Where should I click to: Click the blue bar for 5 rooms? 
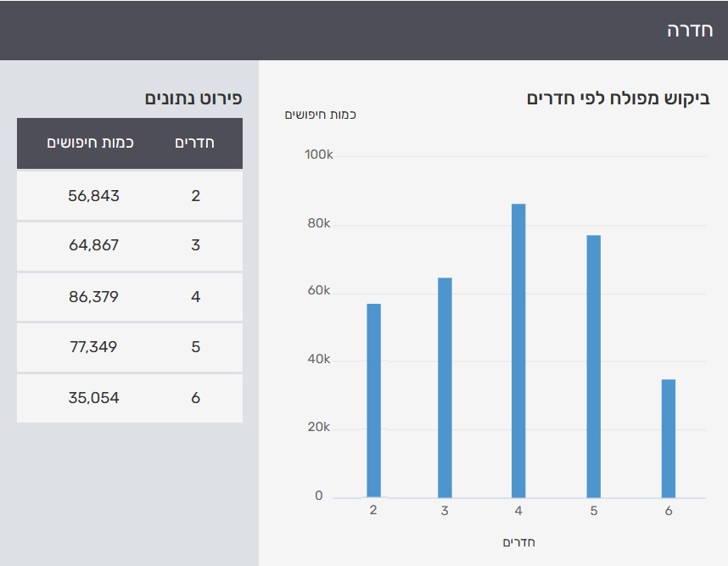tap(593, 366)
